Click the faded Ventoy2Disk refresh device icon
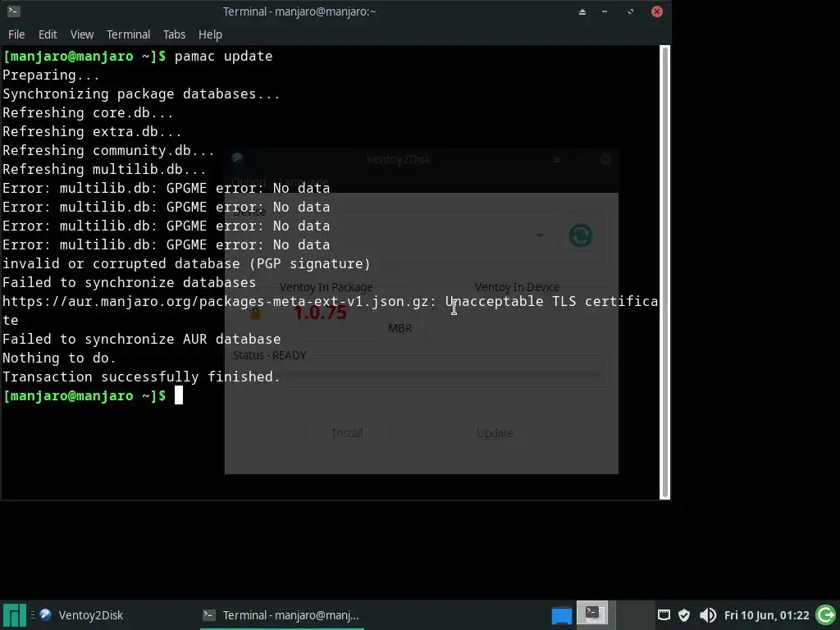This screenshot has height=630, width=840. [581, 235]
